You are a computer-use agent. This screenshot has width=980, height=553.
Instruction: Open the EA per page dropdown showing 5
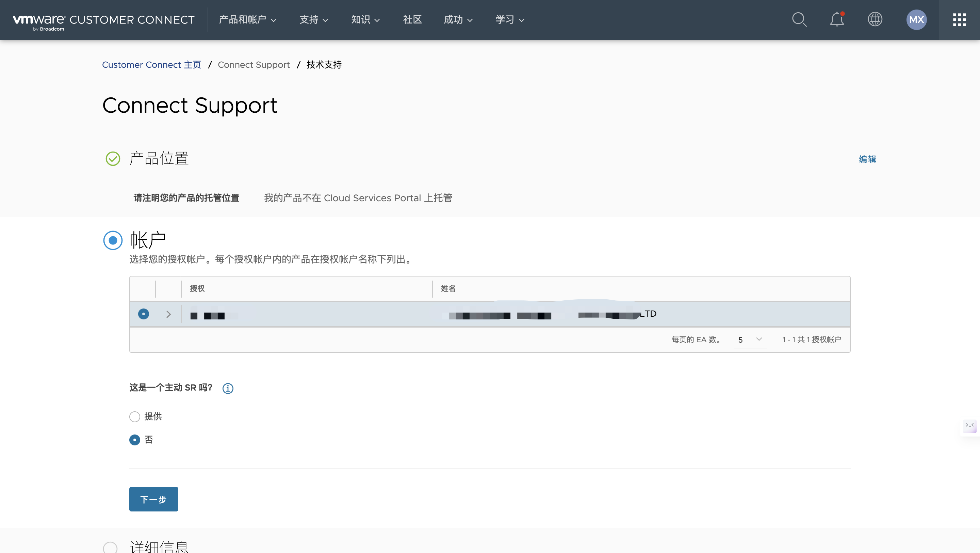750,339
